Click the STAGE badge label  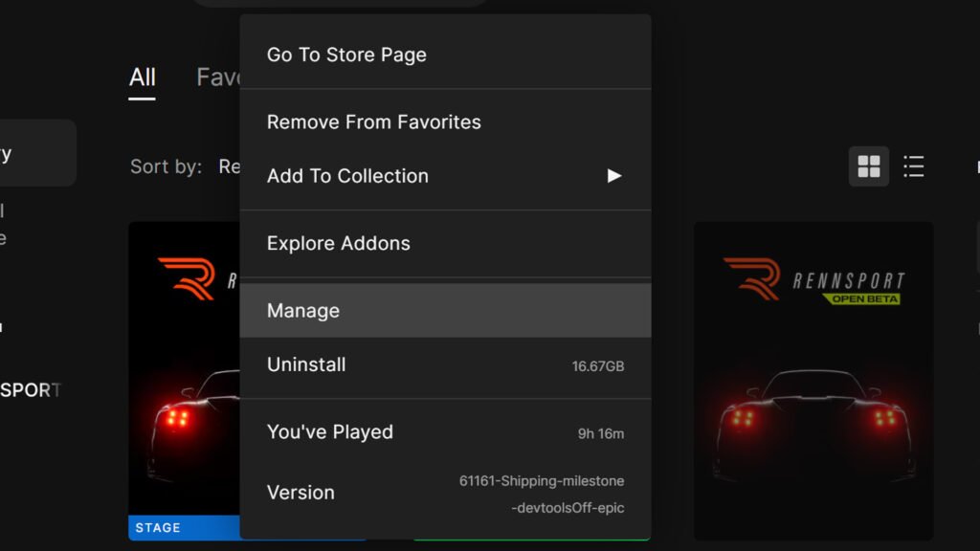pos(158,528)
